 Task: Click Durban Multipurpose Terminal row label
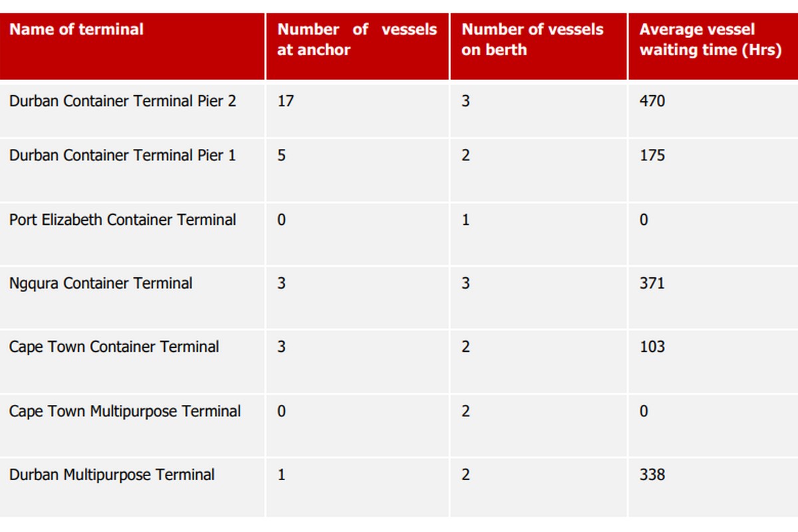click(x=112, y=475)
